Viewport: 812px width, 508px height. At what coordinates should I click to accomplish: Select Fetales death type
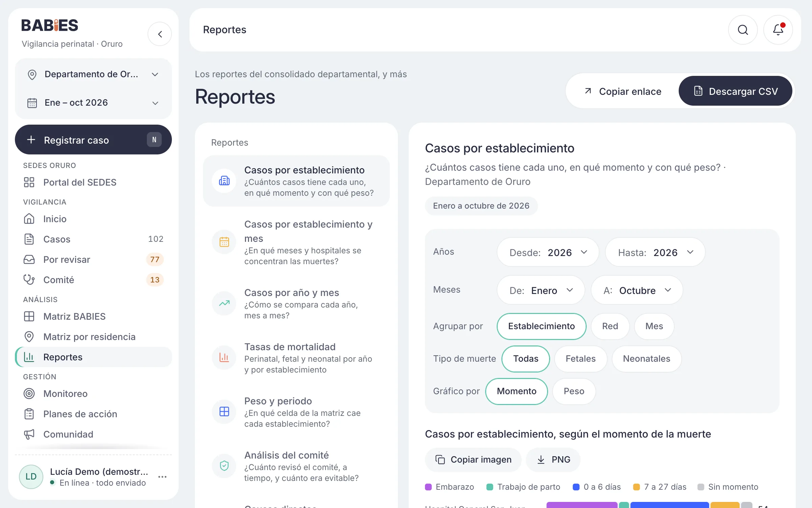click(581, 359)
